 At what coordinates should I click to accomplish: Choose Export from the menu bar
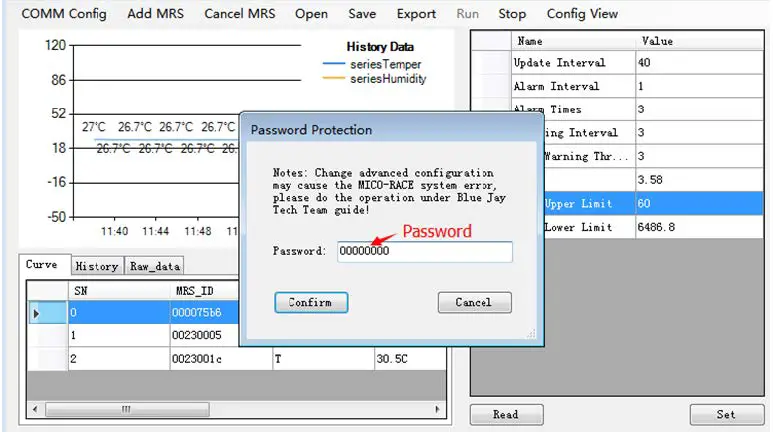416,14
